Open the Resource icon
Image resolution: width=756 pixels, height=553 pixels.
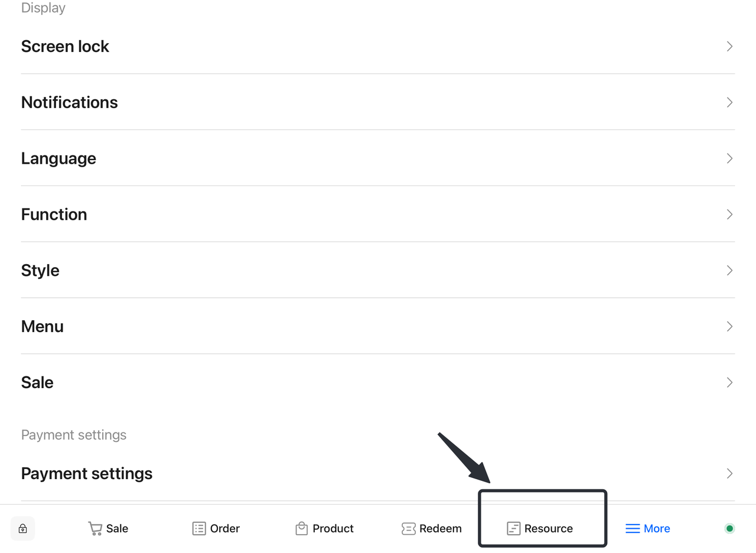point(514,529)
